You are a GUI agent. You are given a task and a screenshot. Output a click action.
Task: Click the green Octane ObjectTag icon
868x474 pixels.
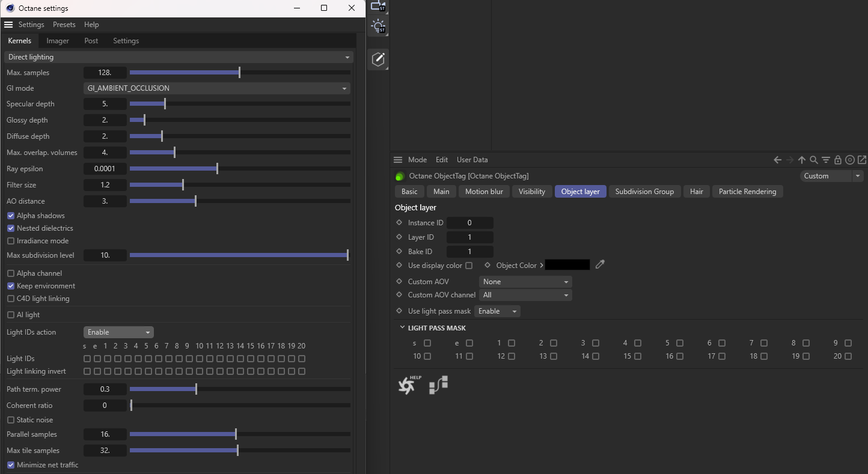(x=400, y=176)
